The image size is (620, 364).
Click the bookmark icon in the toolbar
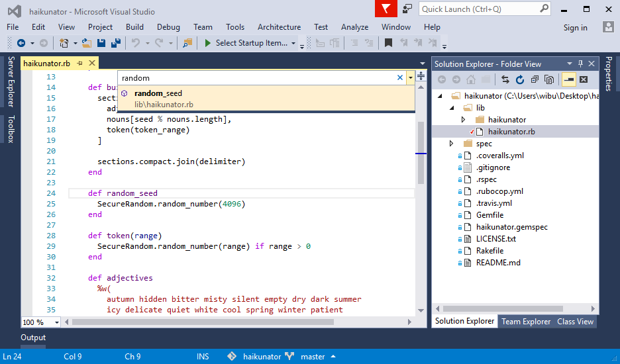pos(389,43)
